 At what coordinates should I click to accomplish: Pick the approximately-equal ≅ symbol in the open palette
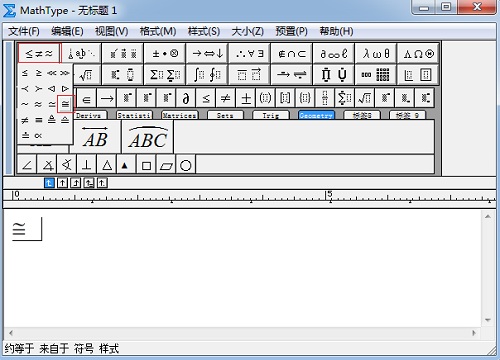[65, 104]
